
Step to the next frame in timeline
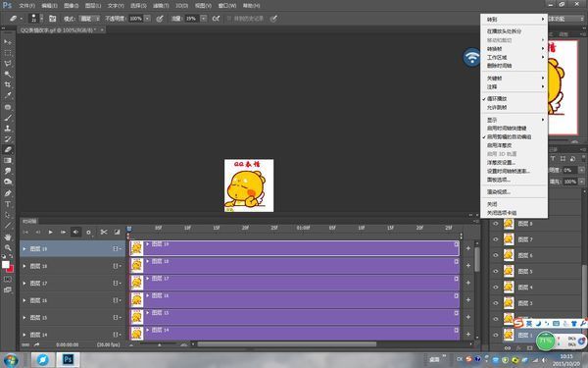coord(63,232)
